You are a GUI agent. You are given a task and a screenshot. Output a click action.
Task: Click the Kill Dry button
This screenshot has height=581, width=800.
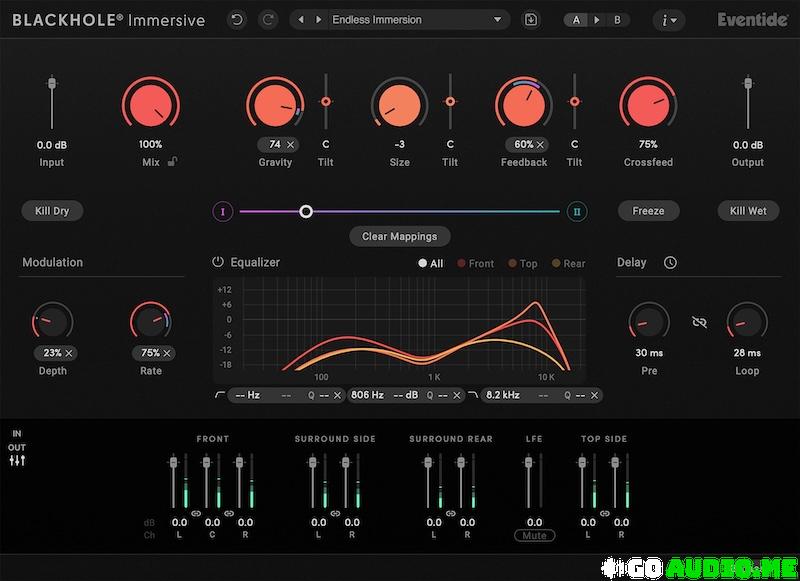click(x=52, y=211)
